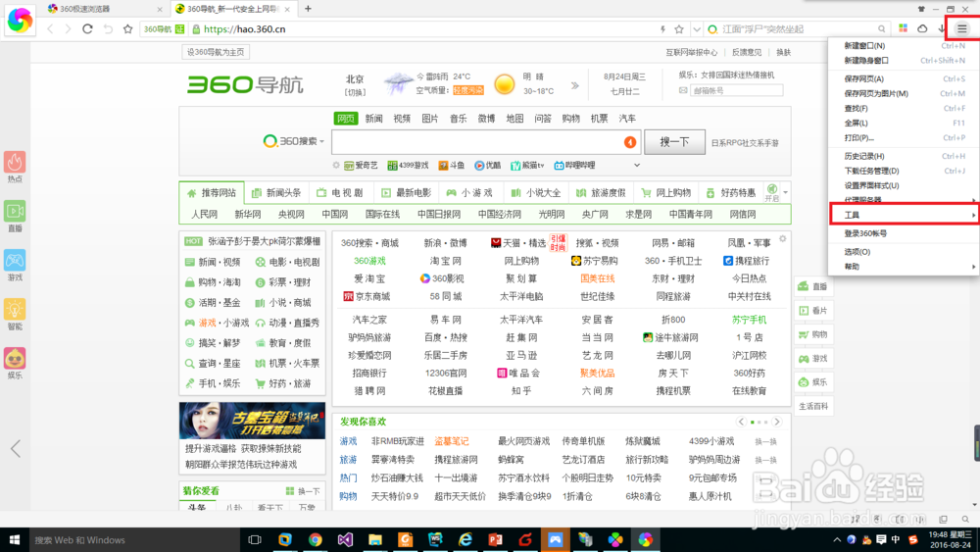This screenshot has width=980, height=552.
Task: Click the download arrow icon in toolbar
Action: click(941, 28)
